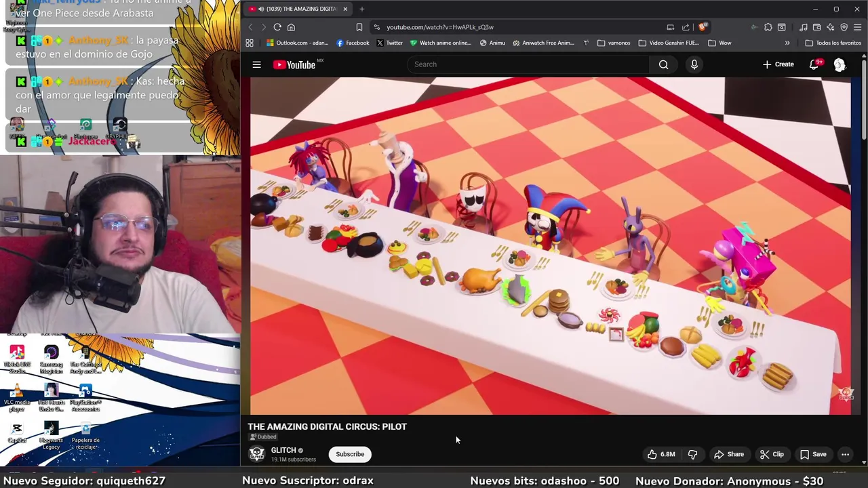Viewport: 868px width, 488px height.
Task: Open the Animu bookmark
Action: coord(492,43)
